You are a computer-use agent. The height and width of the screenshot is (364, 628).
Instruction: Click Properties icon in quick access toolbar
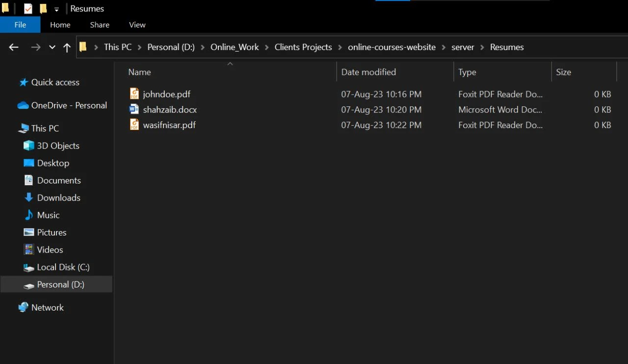pyautogui.click(x=28, y=8)
